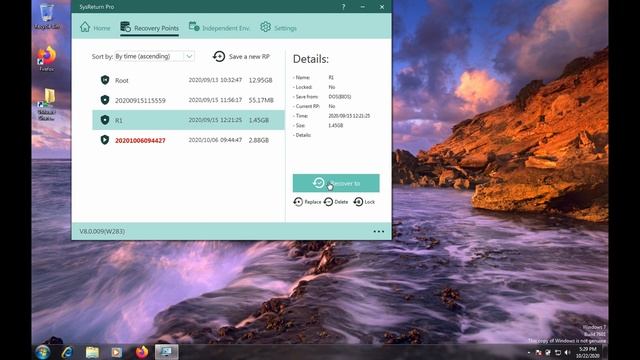Open Windows Media Player from the taskbar
This screenshot has height=360, width=640.
coord(117,352)
